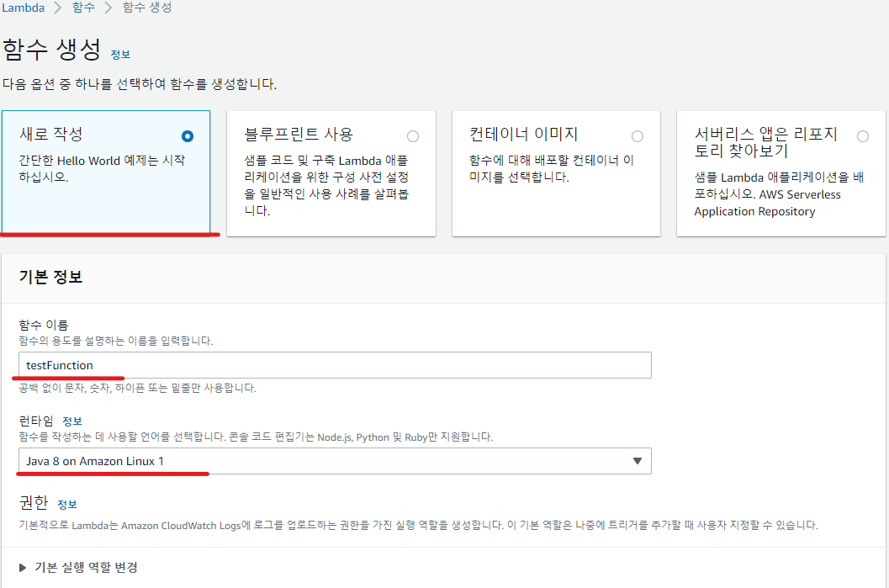
Task: Open 정보 link next to 권한
Action: tap(67, 504)
